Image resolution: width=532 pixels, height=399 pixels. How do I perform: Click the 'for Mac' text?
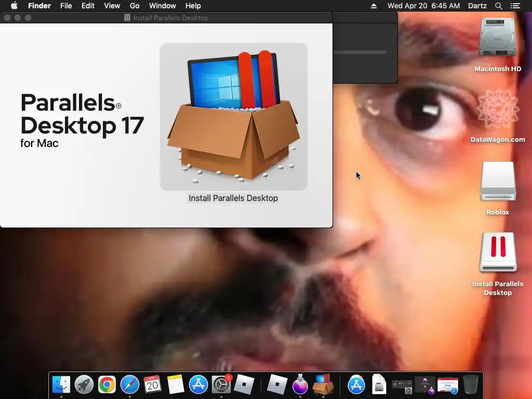point(39,143)
